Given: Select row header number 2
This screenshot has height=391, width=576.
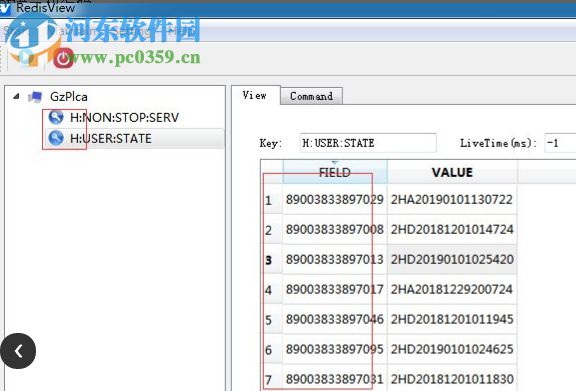Looking at the screenshot, I should [271, 230].
